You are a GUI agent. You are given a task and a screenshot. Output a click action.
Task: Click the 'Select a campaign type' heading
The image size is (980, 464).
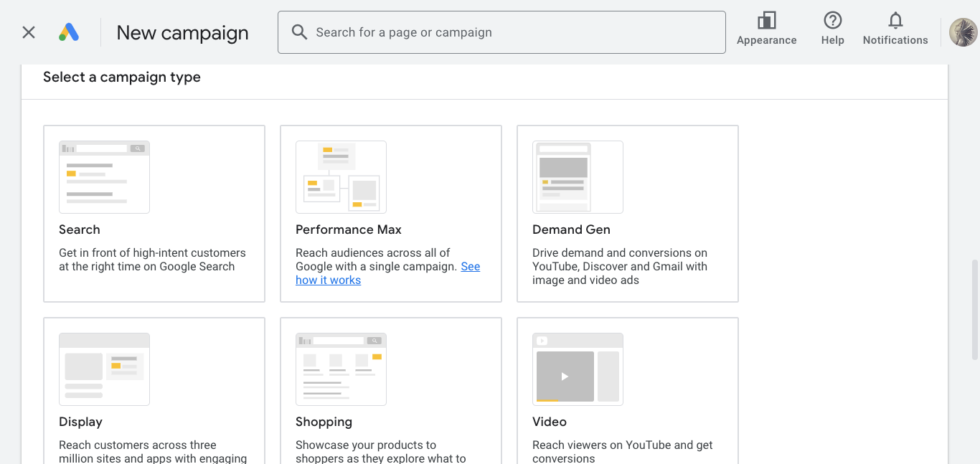(x=122, y=77)
